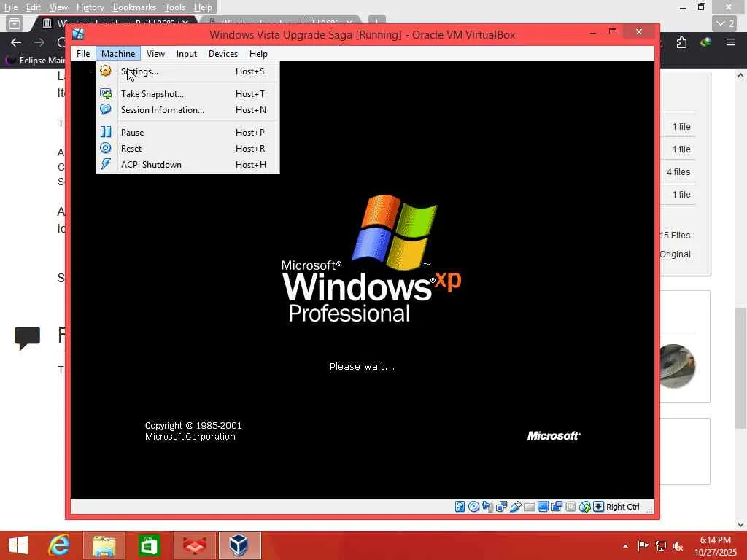Open File Explorer from the taskbar
The height and width of the screenshot is (560, 747).
[104, 545]
